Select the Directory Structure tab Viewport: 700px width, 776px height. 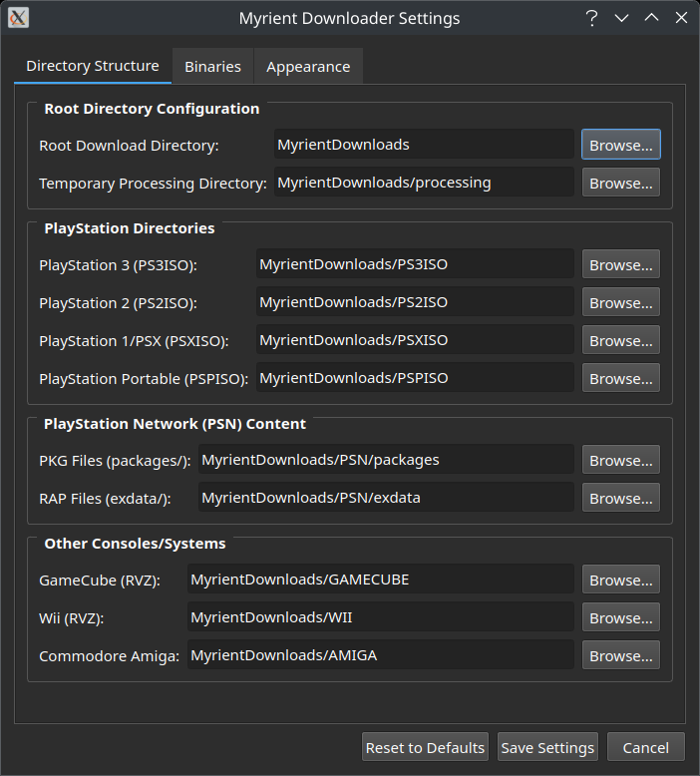point(93,66)
